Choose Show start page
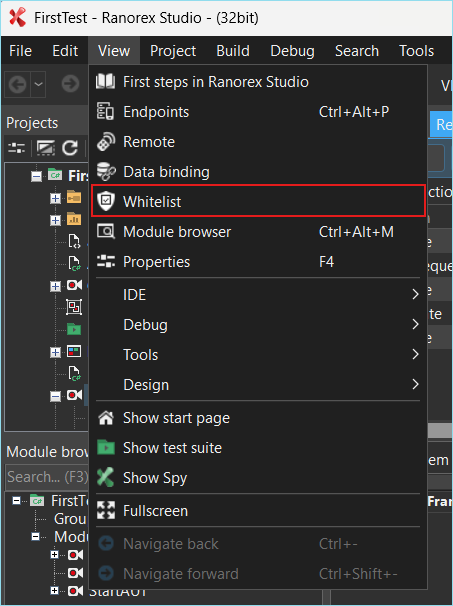The height and width of the screenshot is (606, 453). 258,418
